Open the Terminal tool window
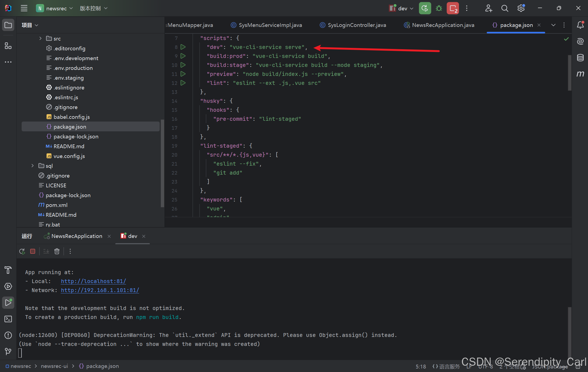Image resolution: width=588 pixels, height=372 pixels. tap(8, 319)
